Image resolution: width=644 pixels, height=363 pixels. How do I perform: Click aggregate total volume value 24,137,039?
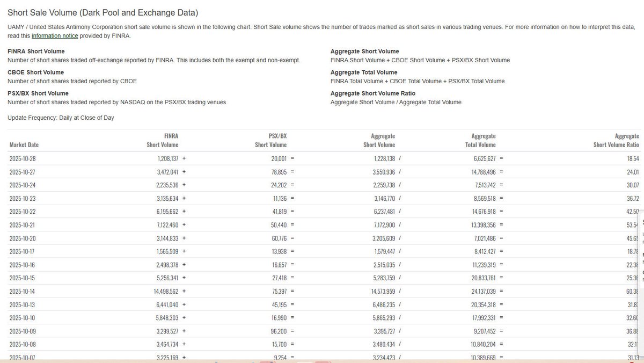(484, 292)
